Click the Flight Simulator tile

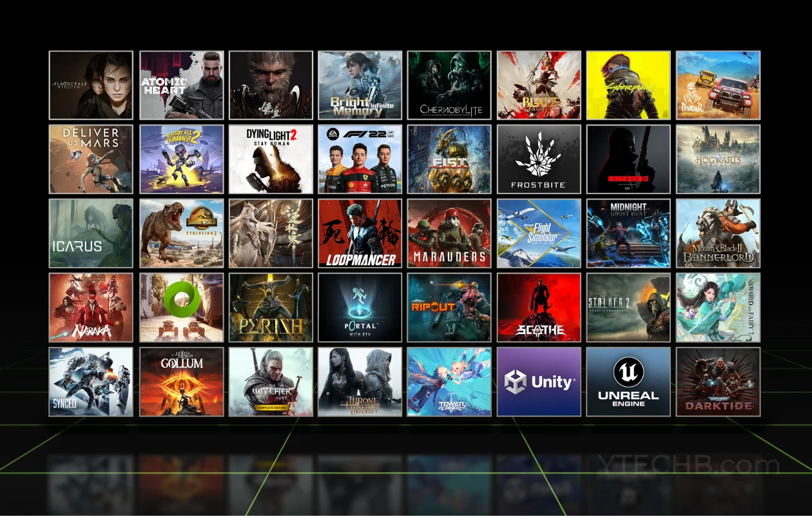pyautogui.click(x=539, y=233)
